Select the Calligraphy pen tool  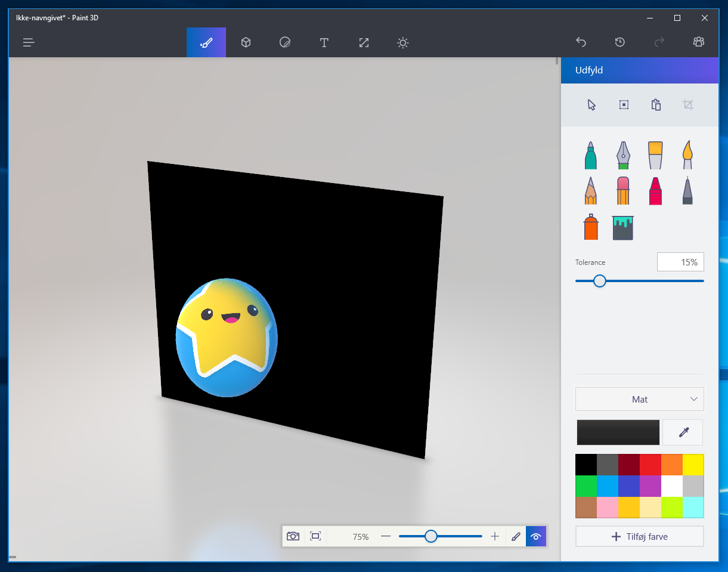tap(623, 155)
